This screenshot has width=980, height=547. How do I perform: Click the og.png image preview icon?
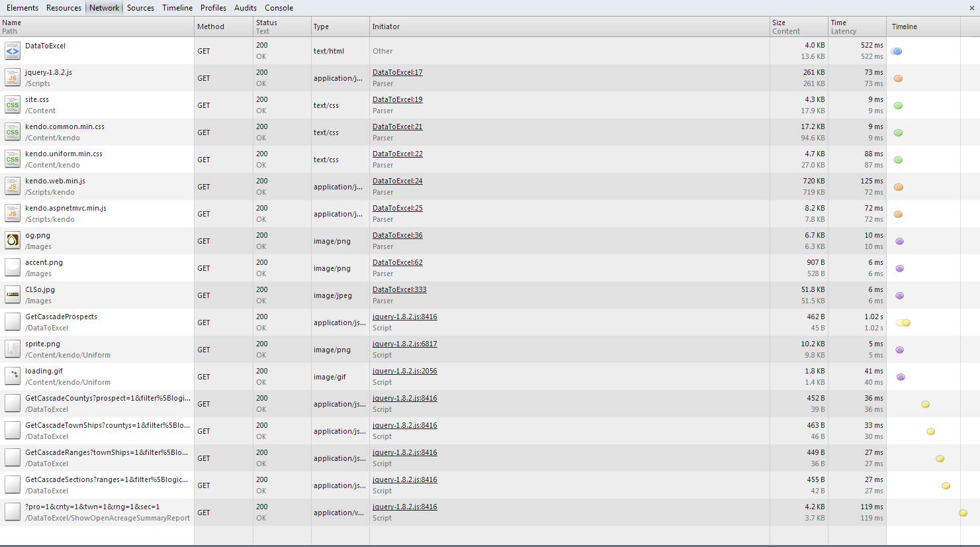point(13,240)
